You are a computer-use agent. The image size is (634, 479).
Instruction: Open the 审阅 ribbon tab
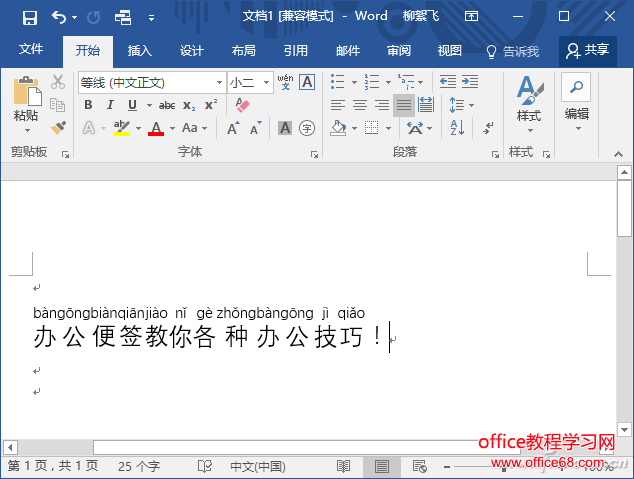[399, 51]
